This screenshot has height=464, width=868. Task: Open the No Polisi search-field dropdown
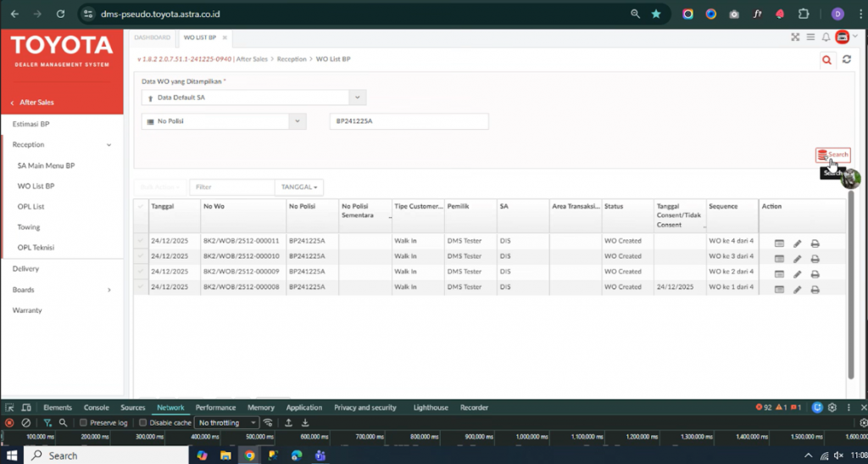tap(222, 121)
